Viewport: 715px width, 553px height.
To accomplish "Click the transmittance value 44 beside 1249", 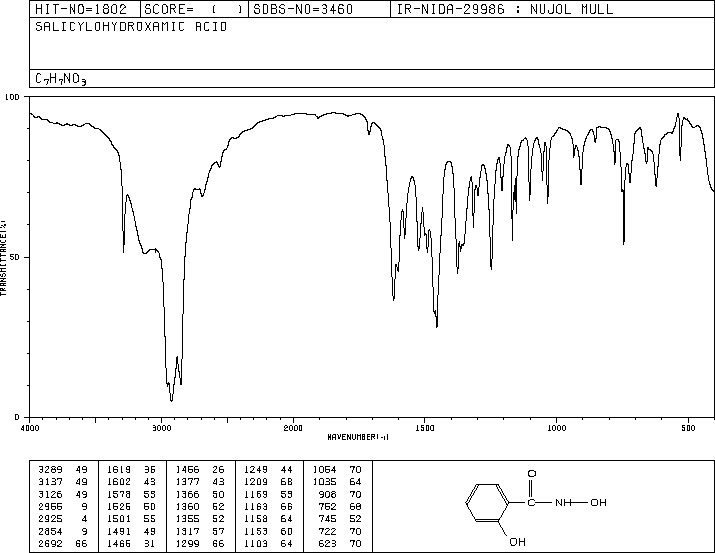I will [x=286, y=469].
